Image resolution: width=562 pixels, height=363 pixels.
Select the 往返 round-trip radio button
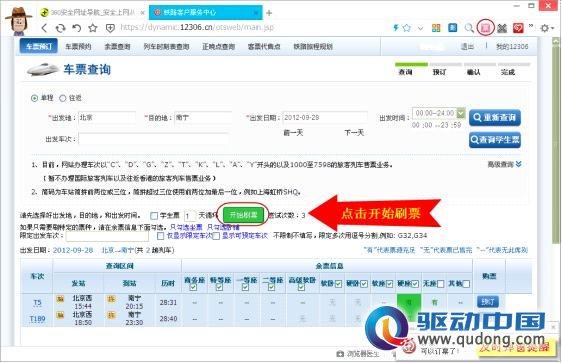point(63,98)
